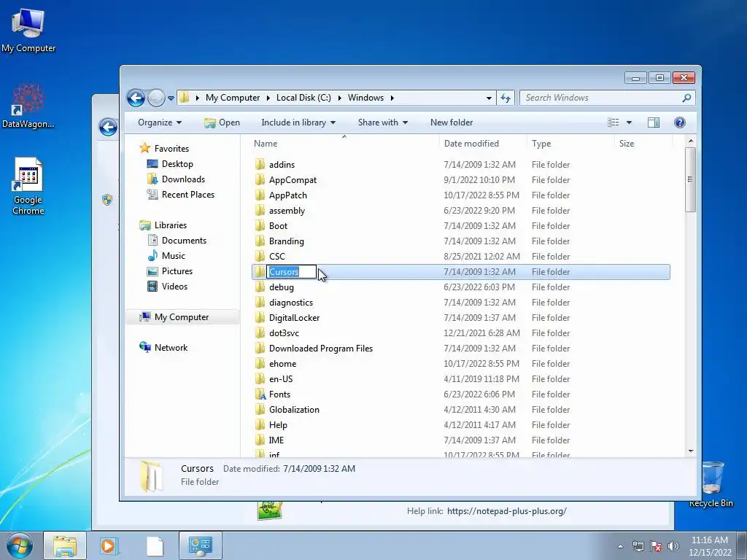The width and height of the screenshot is (747, 560).
Task: Select Libraries in navigation pane
Action: click(170, 225)
